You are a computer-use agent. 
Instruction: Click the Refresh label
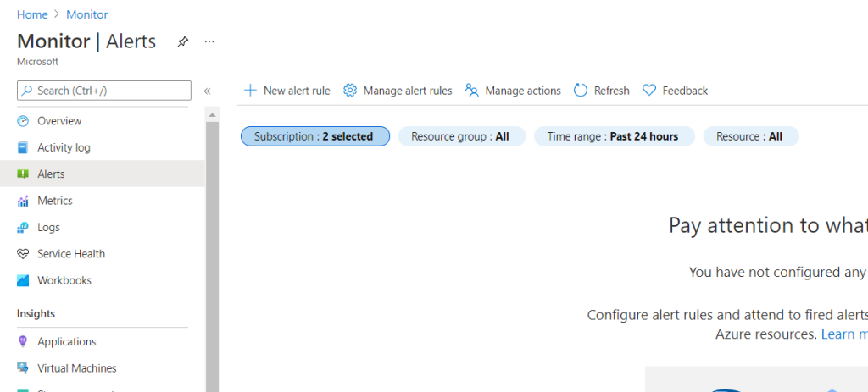coord(612,91)
